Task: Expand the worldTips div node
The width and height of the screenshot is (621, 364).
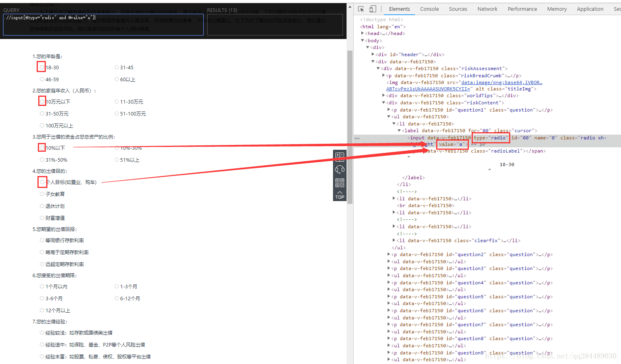Action: coord(384,96)
